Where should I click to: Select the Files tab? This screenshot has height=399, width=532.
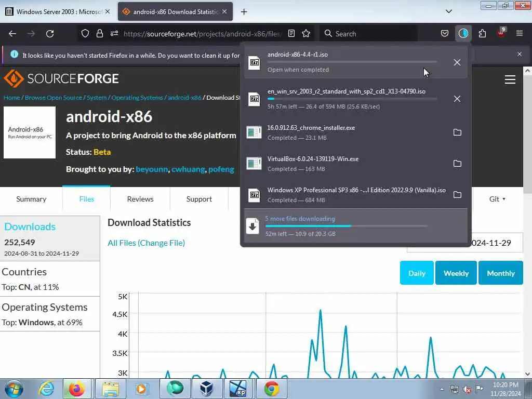[87, 199]
